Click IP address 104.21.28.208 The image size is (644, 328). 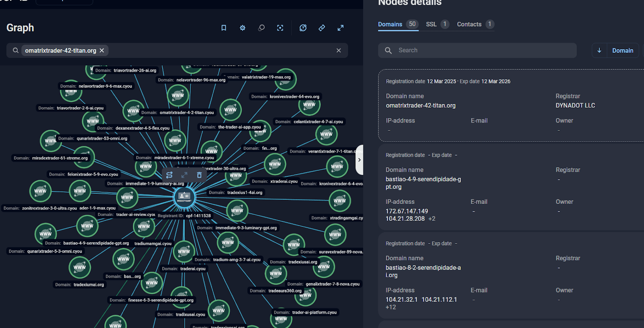[405, 219]
